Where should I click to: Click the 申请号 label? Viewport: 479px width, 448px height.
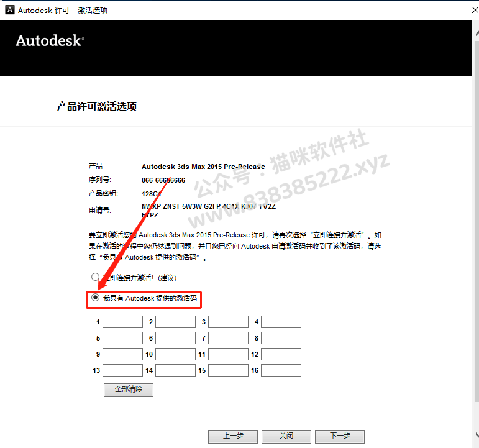point(99,210)
